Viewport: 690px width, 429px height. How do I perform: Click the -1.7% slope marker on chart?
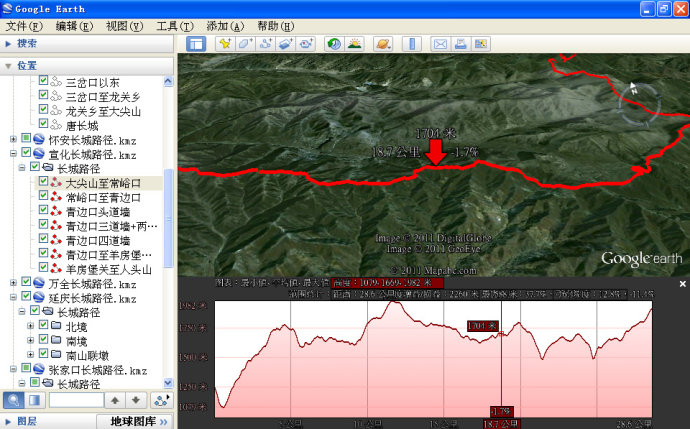click(x=501, y=412)
